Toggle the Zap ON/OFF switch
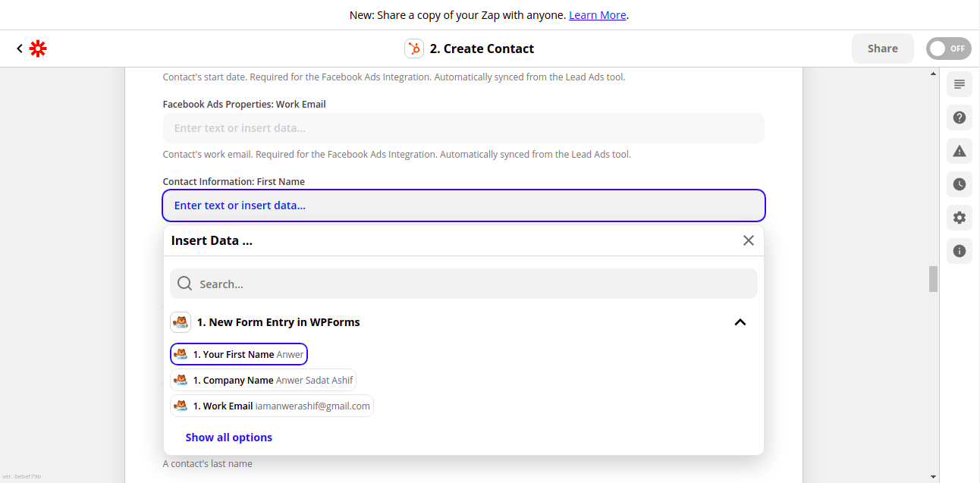Screen dimensions: 980x483 click(948, 49)
